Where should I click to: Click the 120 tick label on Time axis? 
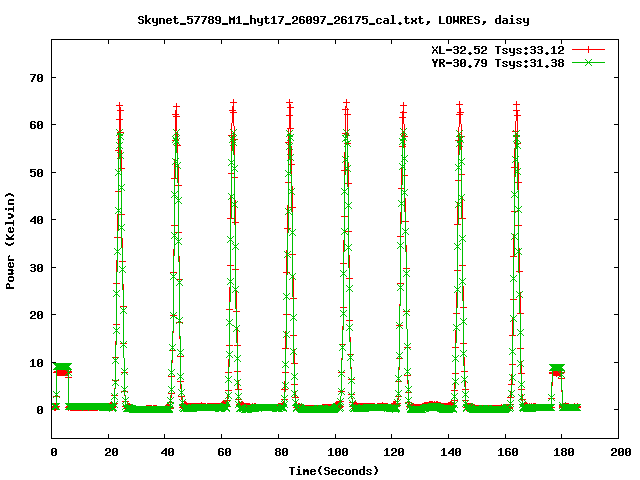[394, 452]
